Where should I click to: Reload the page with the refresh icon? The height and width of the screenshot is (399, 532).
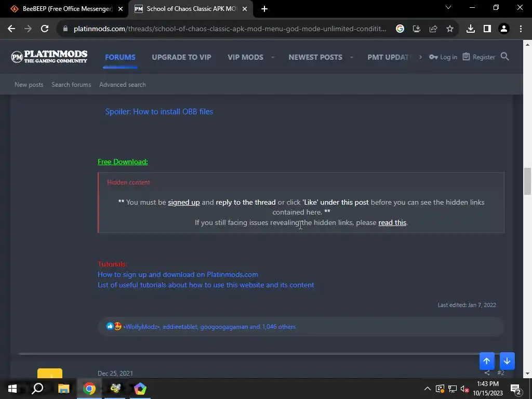[45, 29]
